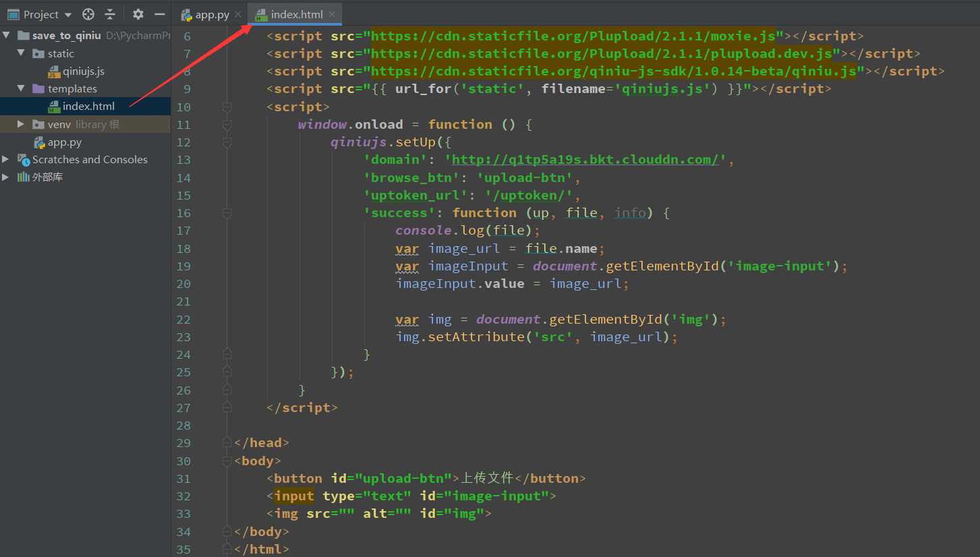Open Project panel settings gear
This screenshot has width=980, height=557.
[138, 14]
